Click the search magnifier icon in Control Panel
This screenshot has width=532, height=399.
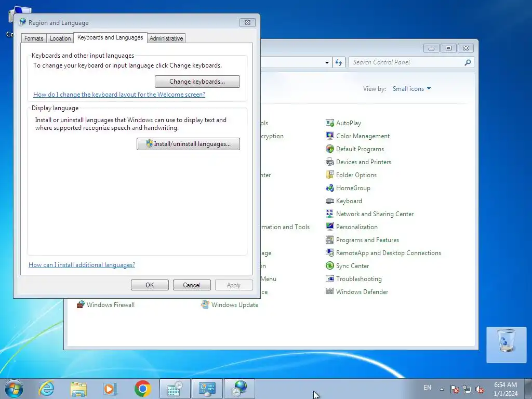point(468,62)
